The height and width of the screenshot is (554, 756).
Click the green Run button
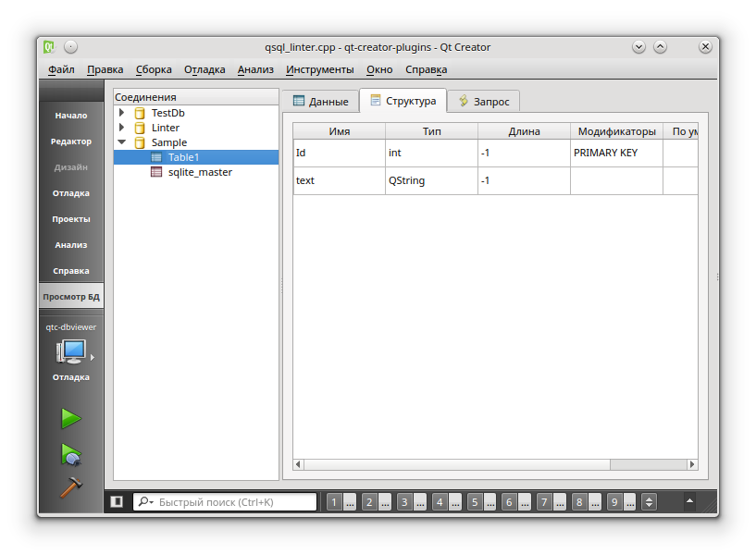click(71, 418)
